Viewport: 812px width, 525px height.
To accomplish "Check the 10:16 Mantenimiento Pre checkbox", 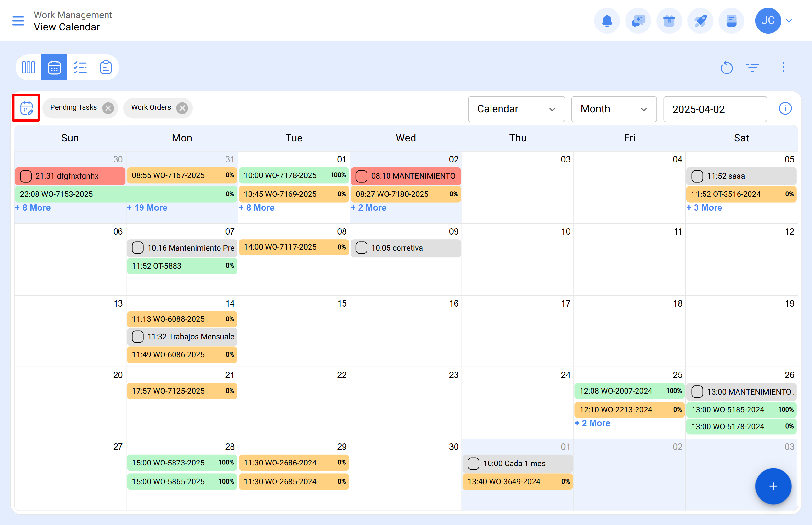I will click(x=138, y=248).
